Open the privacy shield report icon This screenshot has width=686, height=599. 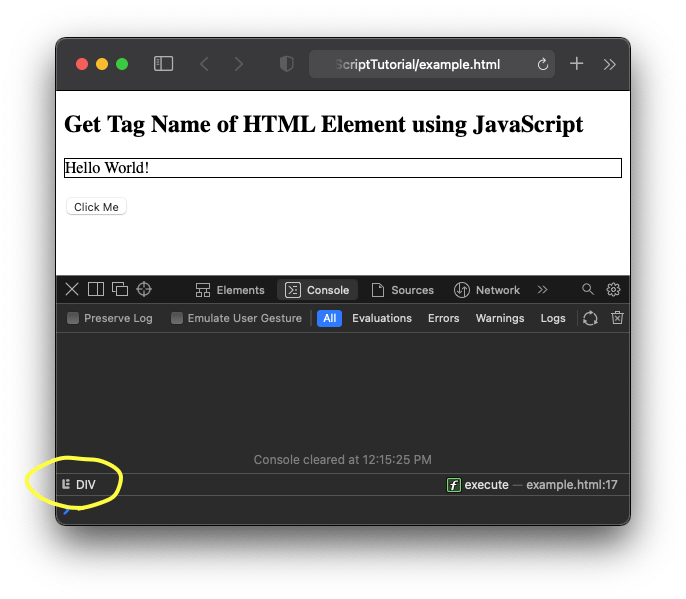point(287,64)
